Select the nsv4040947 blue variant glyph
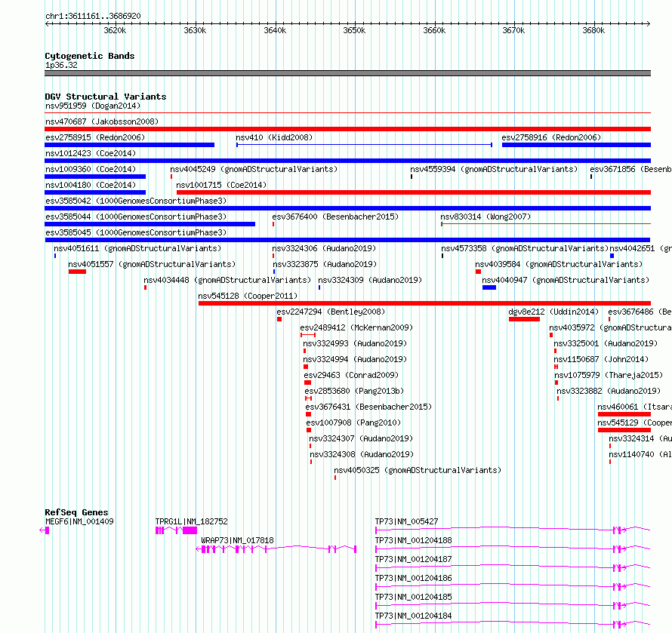Image resolution: width=672 pixels, height=633 pixels. (489, 287)
